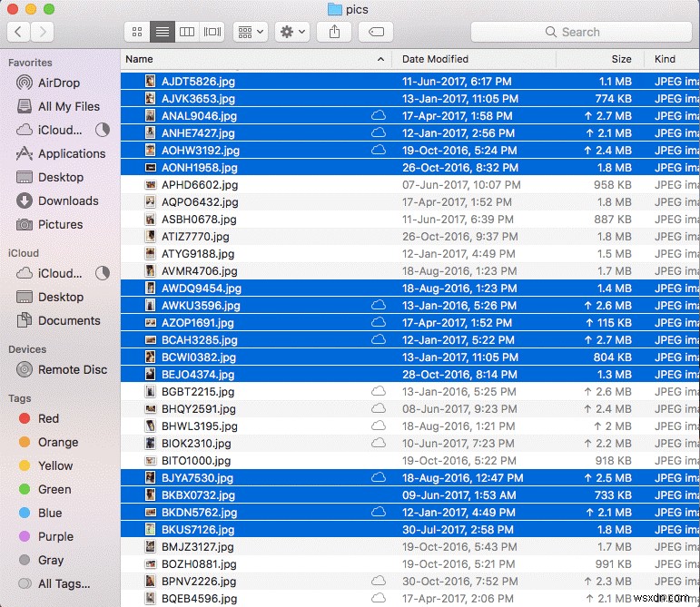Select file BHWL3195.jpg

(x=409, y=426)
